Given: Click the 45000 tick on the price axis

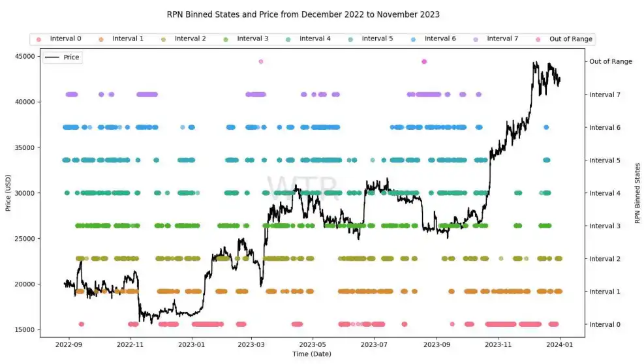Looking at the screenshot, I should pyautogui.click(x=25, y=57).
